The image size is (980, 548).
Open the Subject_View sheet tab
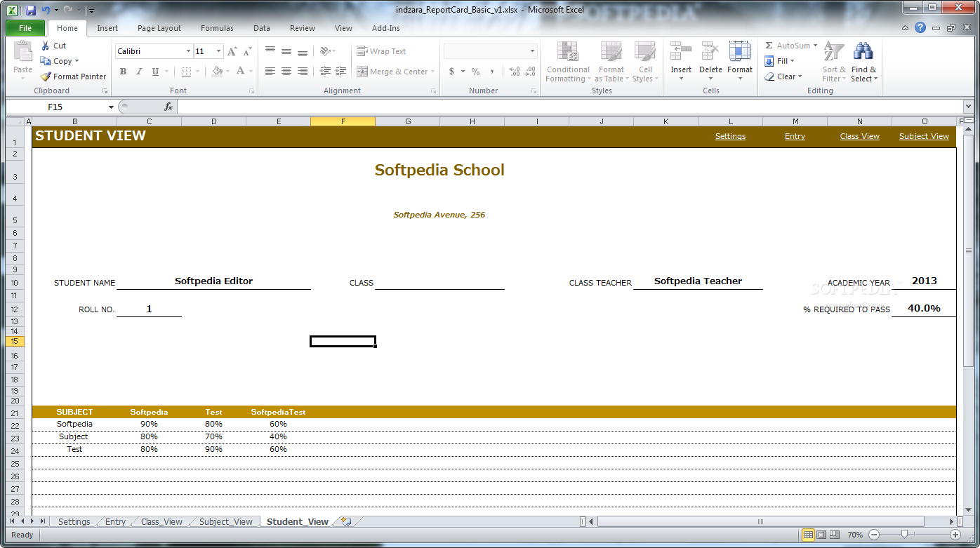tap(226, 521)
